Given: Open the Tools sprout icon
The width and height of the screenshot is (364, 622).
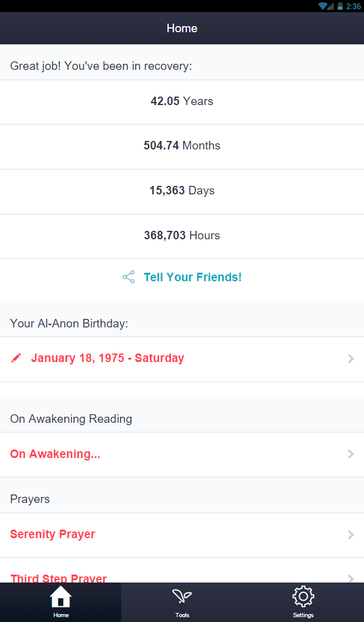Looking at the screenshot, I should [182, 596].
